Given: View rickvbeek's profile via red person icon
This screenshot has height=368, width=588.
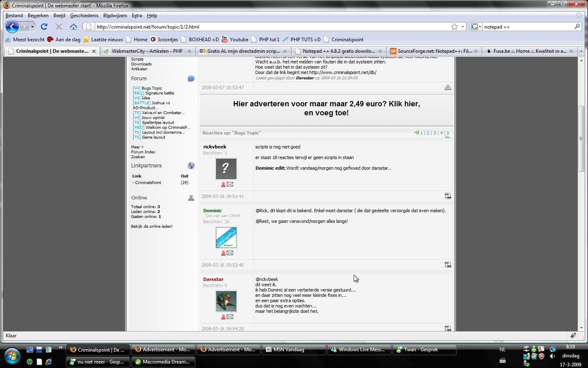Looking at the screenshot, I should [x=223, y=184].
